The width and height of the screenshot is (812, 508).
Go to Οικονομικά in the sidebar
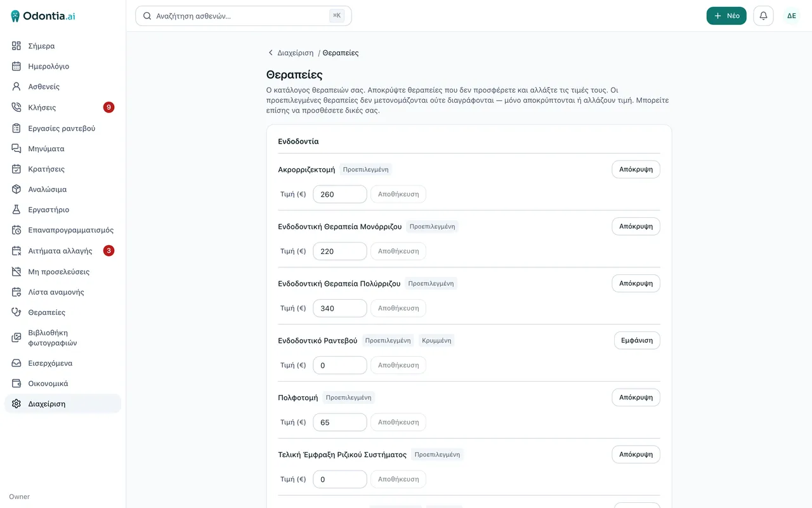pyautogui.click(x=62, y=384)
